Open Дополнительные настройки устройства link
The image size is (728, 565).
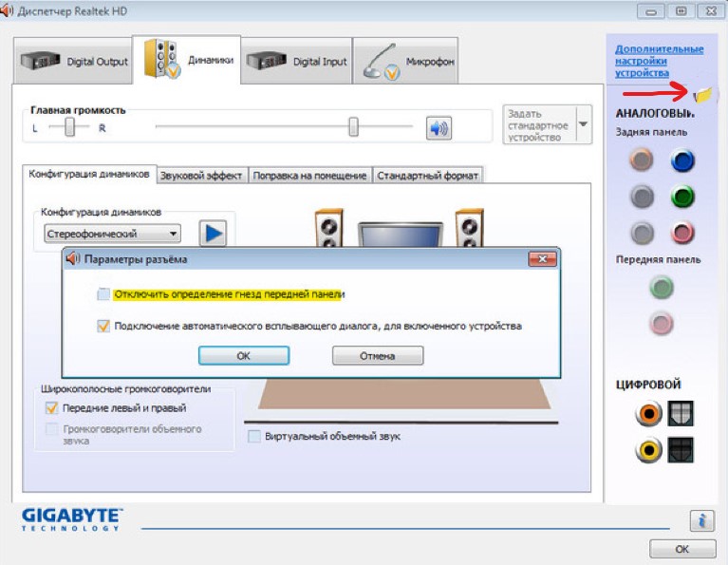click(659, 61)
